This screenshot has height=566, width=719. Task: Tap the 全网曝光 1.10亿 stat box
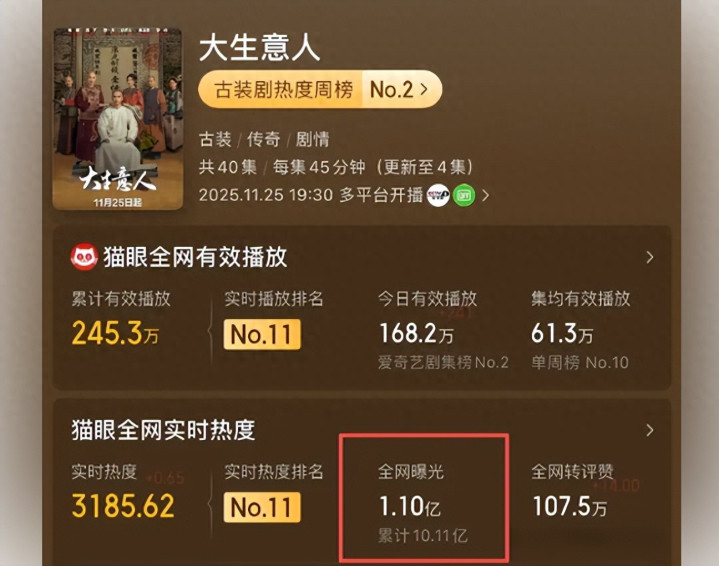tap(424, 499)
